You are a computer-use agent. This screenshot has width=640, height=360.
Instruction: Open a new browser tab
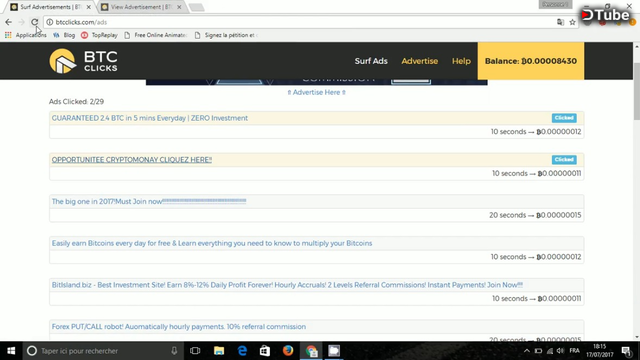[196, 7]
